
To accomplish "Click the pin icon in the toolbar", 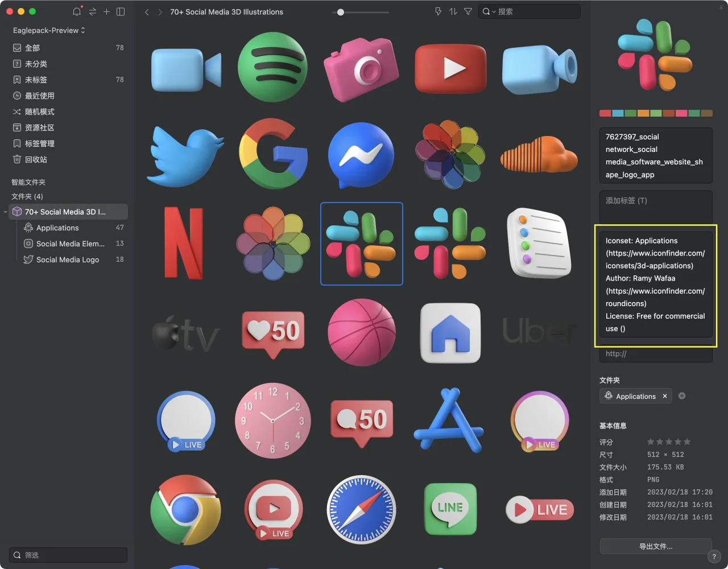I will (x=438, y=11).
